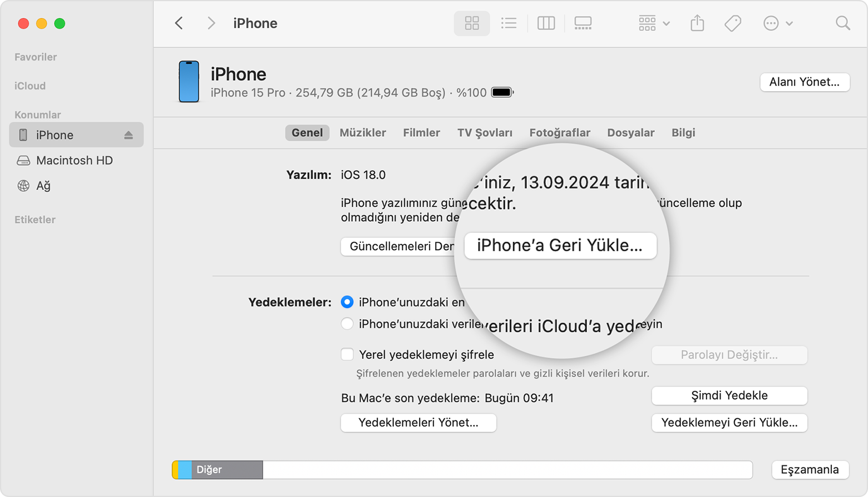Open the more actions ellipsis menu

pyautogui.click(x=778, y=23)
